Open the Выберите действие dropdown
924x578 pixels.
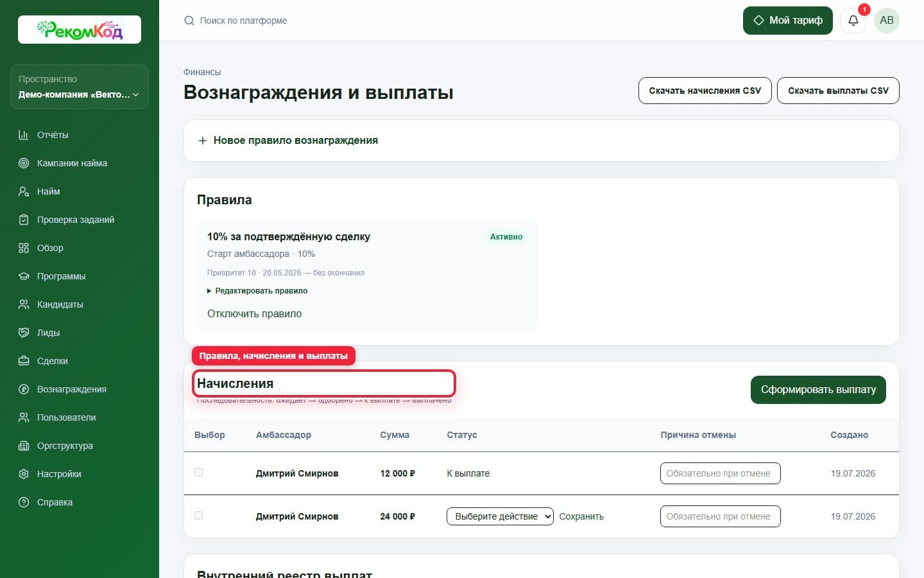tap(500, 516)
